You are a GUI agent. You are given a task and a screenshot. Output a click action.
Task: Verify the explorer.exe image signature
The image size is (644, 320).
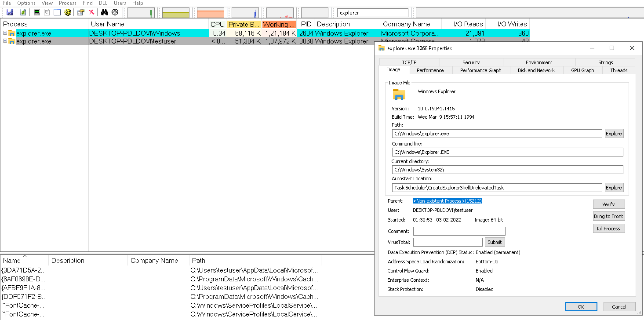[x=608, y=204]
